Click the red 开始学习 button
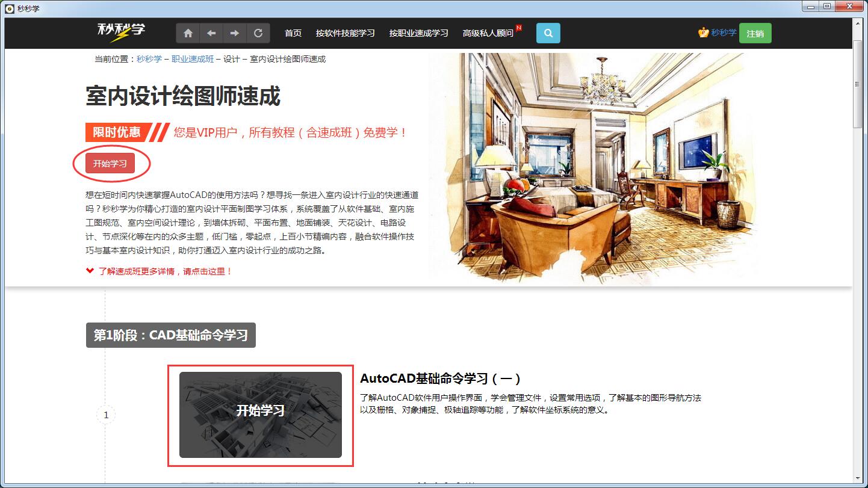The height and width of the screenshot is (488, 868). pyautogui.click(x=110, y=163)
